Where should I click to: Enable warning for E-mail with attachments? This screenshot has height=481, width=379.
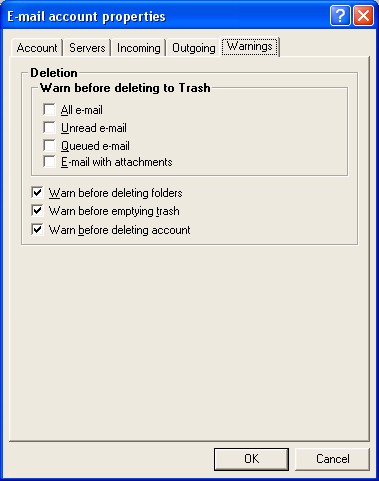click(x=49, y=162)
